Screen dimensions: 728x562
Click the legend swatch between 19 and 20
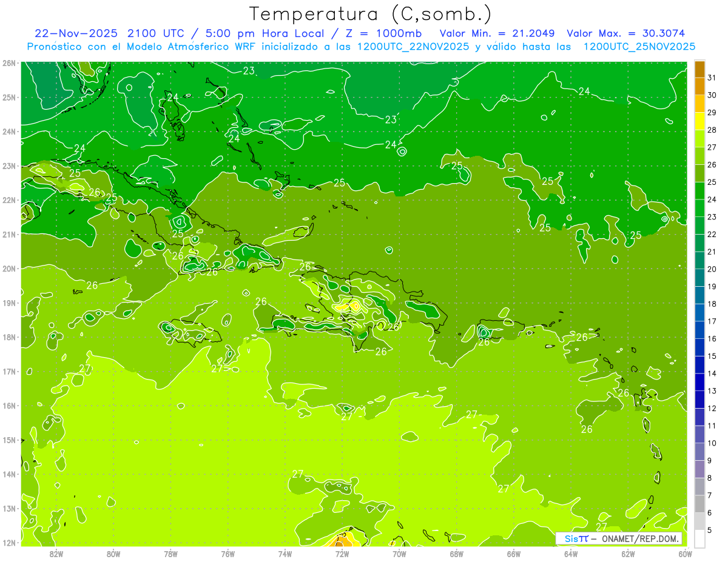click(x=699, y=278)
